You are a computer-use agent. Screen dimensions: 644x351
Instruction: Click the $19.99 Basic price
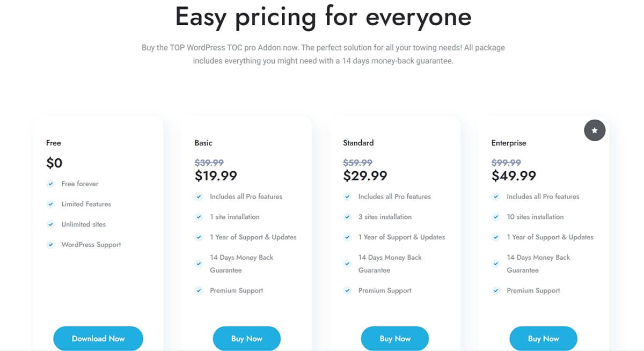pos(216,175)
